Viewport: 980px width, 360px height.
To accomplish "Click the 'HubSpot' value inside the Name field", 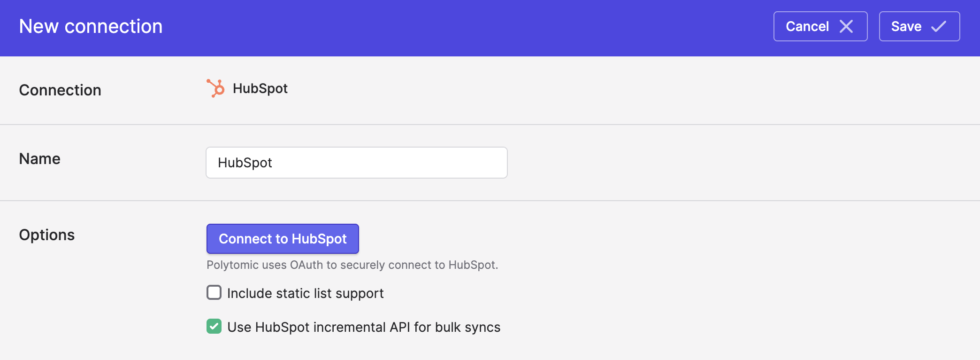I will click(245, 163).
